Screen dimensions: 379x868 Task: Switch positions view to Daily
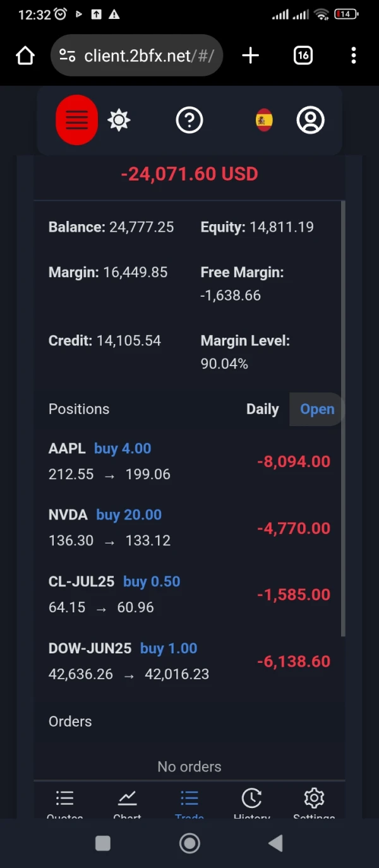tap(262, 409)
